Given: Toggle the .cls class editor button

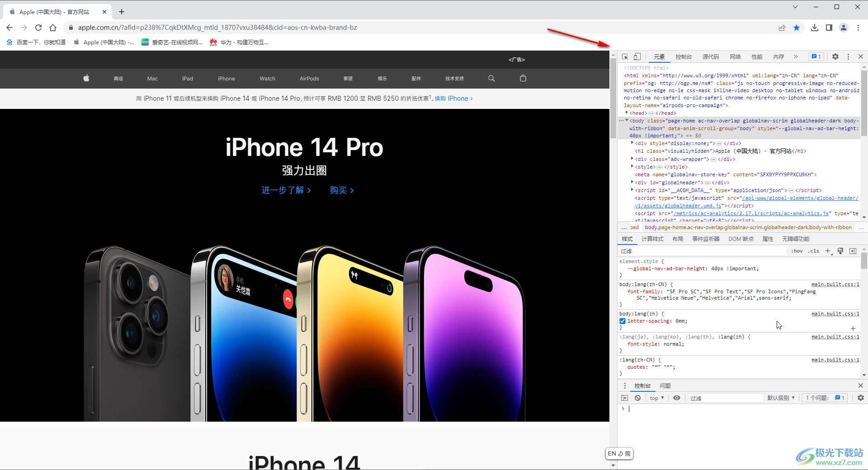Looking at the screenshot, I should point(814,251).
